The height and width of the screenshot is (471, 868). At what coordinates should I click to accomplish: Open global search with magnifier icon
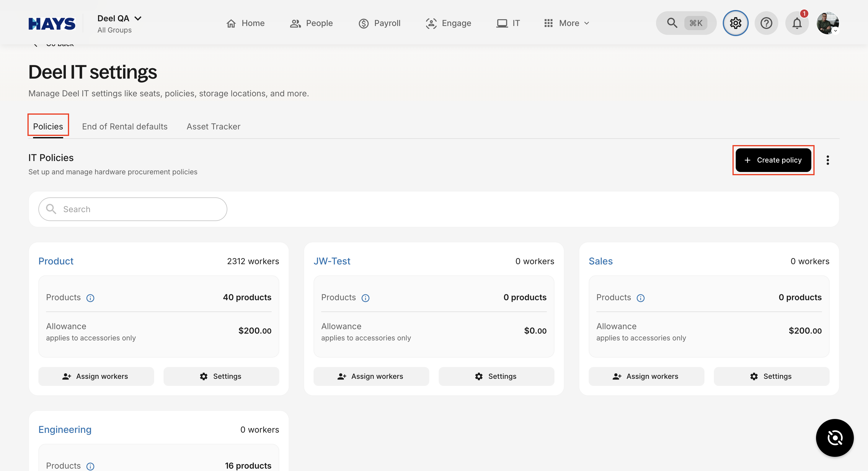672,23
